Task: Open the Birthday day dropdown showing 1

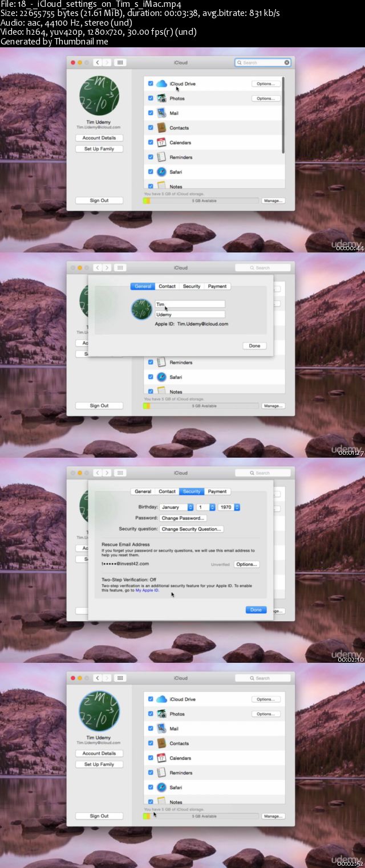Action: point(205,507)
